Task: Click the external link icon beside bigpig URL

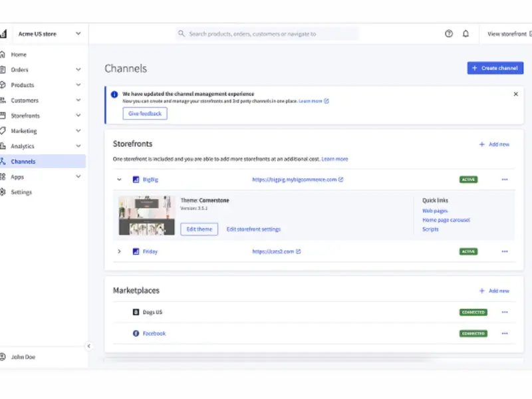Action: click(x=341, y=180)
